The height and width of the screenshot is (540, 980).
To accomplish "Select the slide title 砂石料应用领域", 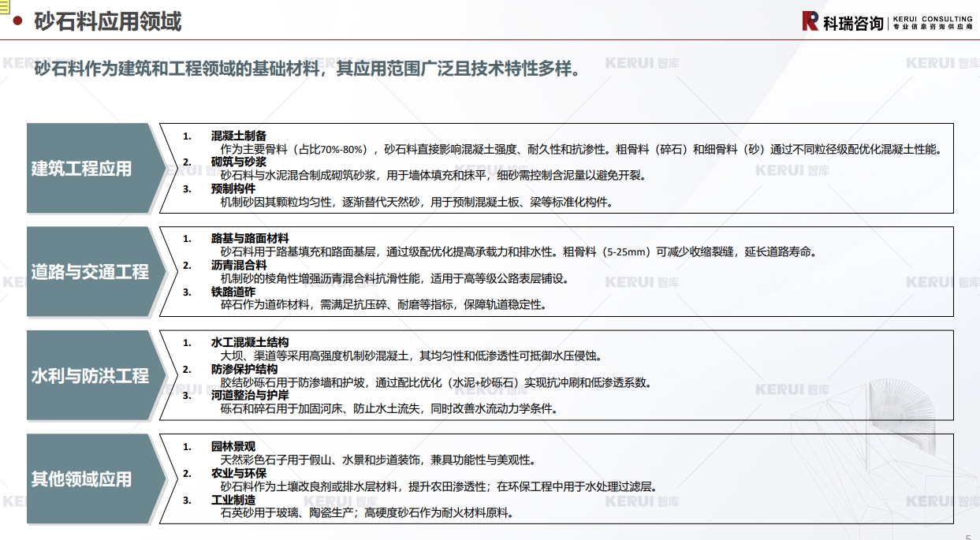I will [x=107, y=21].
